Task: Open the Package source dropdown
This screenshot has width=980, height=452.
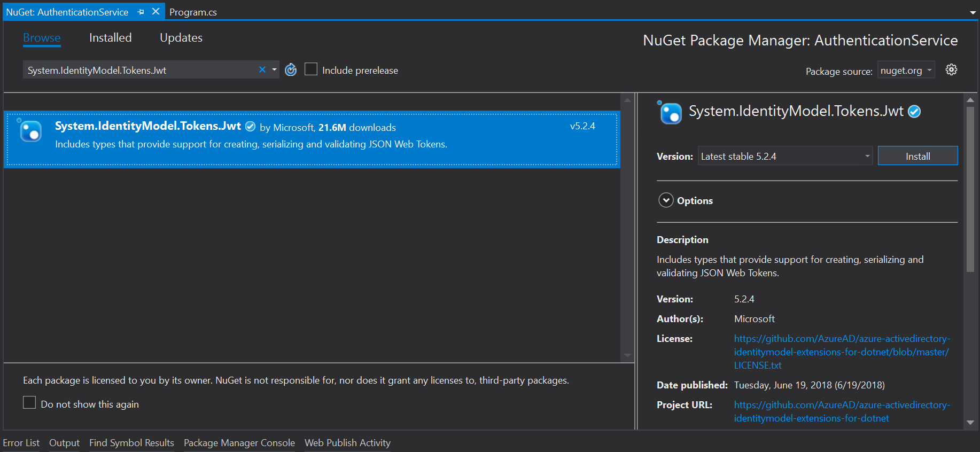Action: tap(906, 70)
